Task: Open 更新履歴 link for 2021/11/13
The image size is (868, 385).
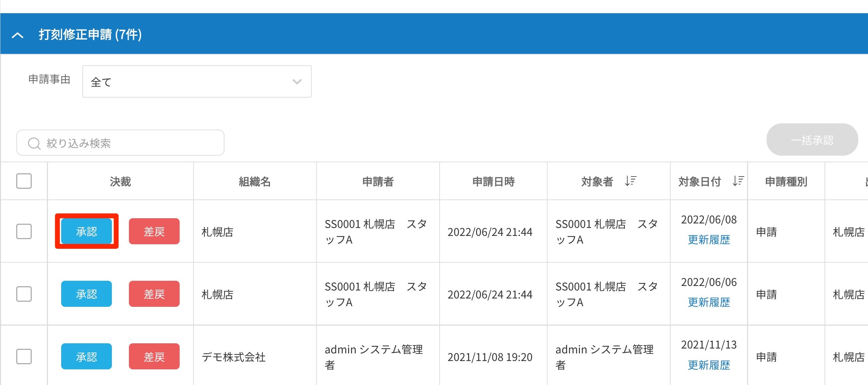Action: pyautogui.click(x=709, y=365)
